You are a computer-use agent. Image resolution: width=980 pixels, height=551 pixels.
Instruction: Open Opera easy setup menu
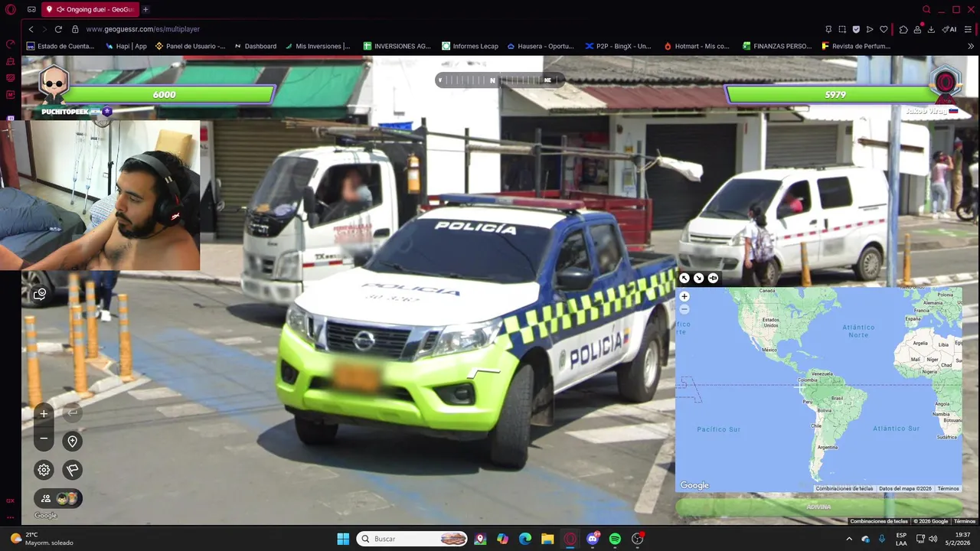pos(969,29)
